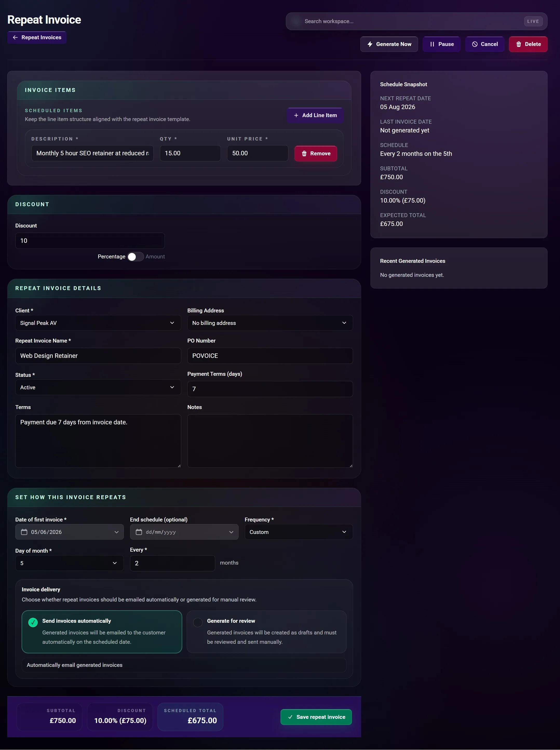Click the Expected Total £675.00 in snapshot
This screenshot has width=560, height=750.
pos(391,224)
